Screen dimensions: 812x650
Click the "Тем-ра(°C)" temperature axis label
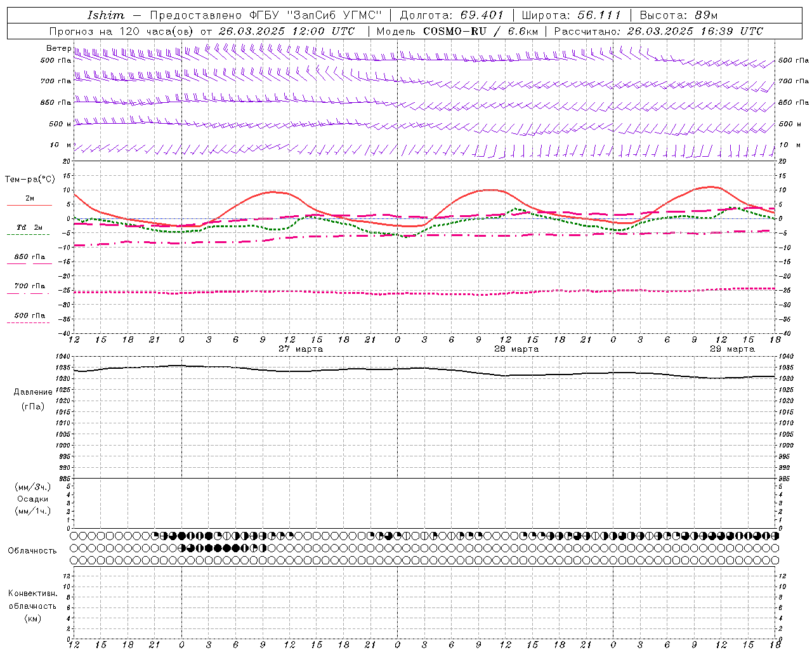coord(30,180)
